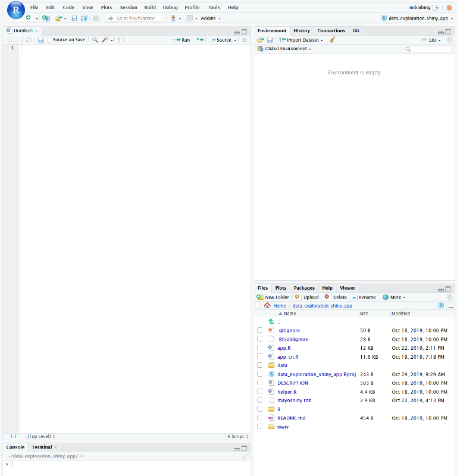Screen dimensions: 457x476
Task: Expand the Global Environment dropdown
Action: 287,49
